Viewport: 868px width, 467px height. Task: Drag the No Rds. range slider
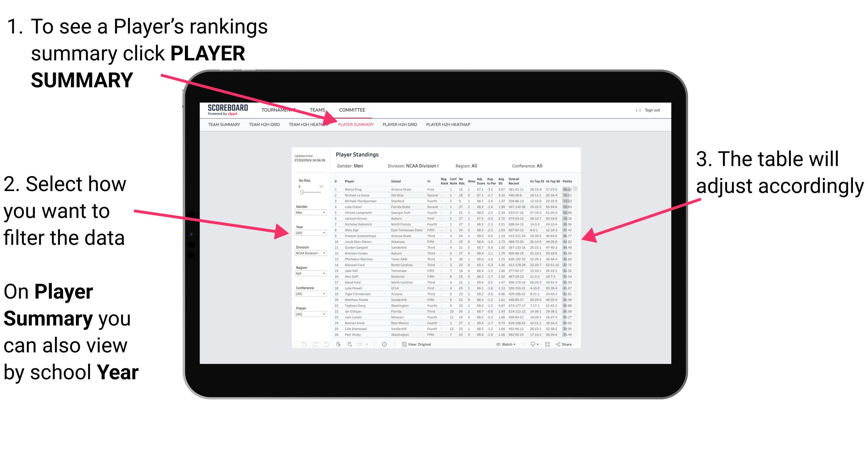301,193
